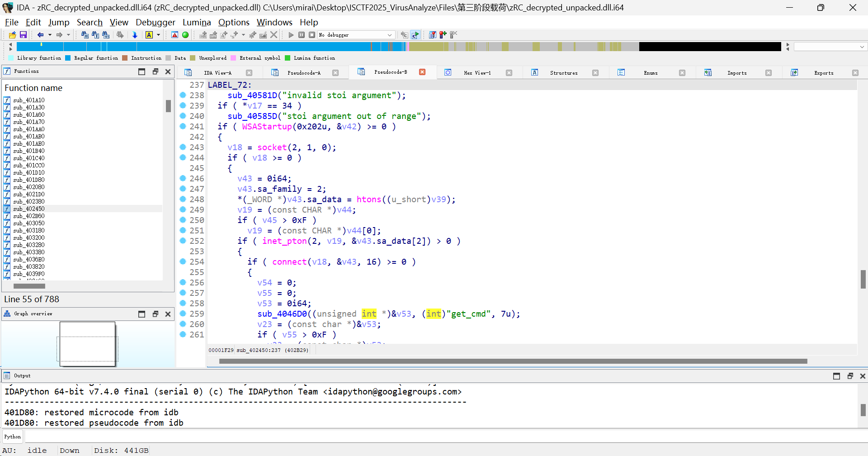Switch to the Pseudocode-A tab
Image resolution: width=868 pixels, height=456 pixels.
pos(304,73)
